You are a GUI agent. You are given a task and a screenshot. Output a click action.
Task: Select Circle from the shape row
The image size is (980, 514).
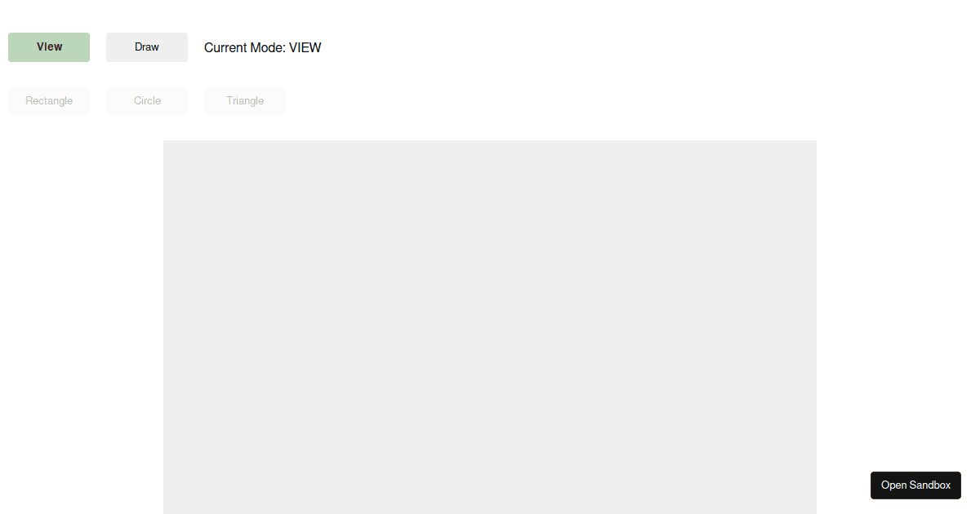[147, 101]
